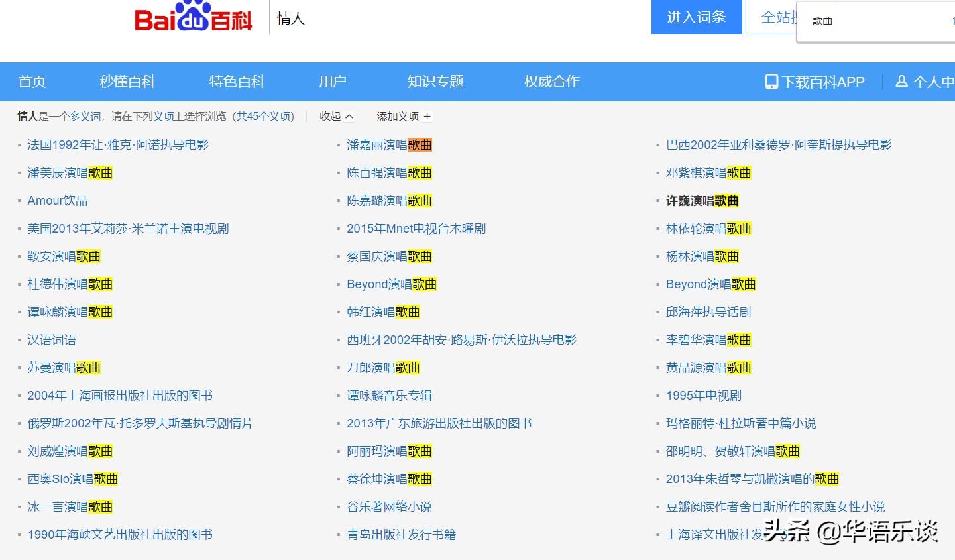Click 添加义项 to add a new meaning
Viewport: 955px width, 560px height.
pyautogui.click(x=403, y=116)
